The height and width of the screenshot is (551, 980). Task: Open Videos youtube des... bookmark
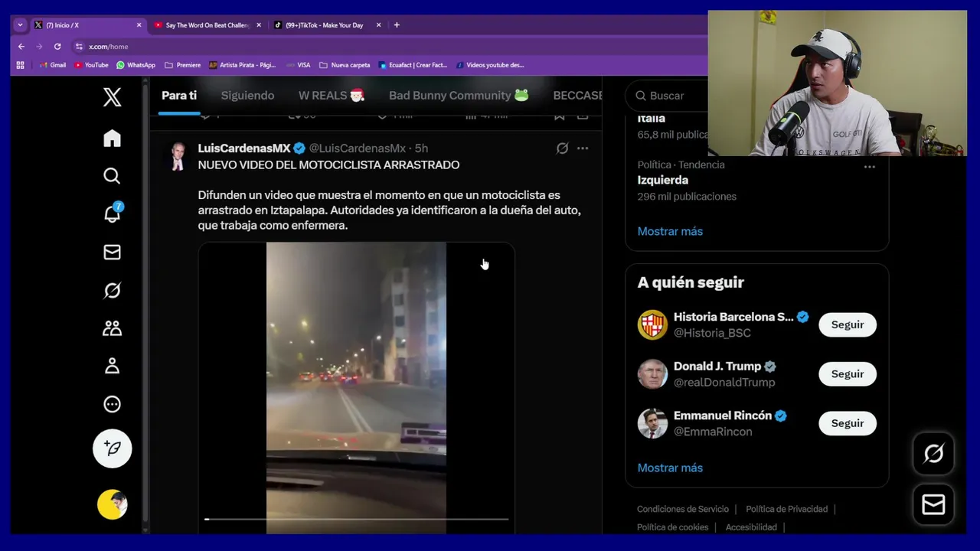pyautogui.click(x=490, y=65)
